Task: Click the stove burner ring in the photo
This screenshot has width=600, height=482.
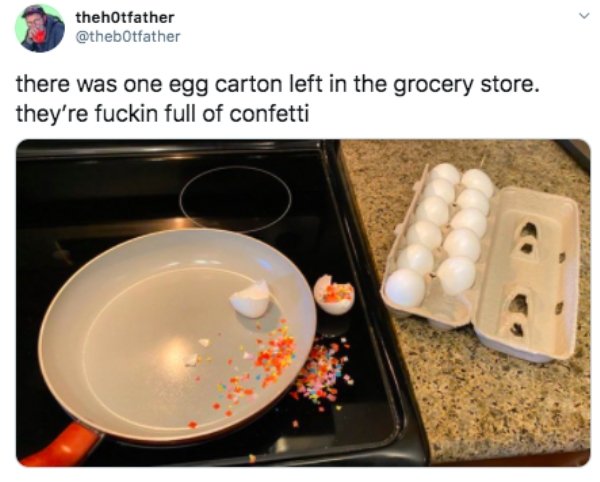Action: [x=236, y=199]
